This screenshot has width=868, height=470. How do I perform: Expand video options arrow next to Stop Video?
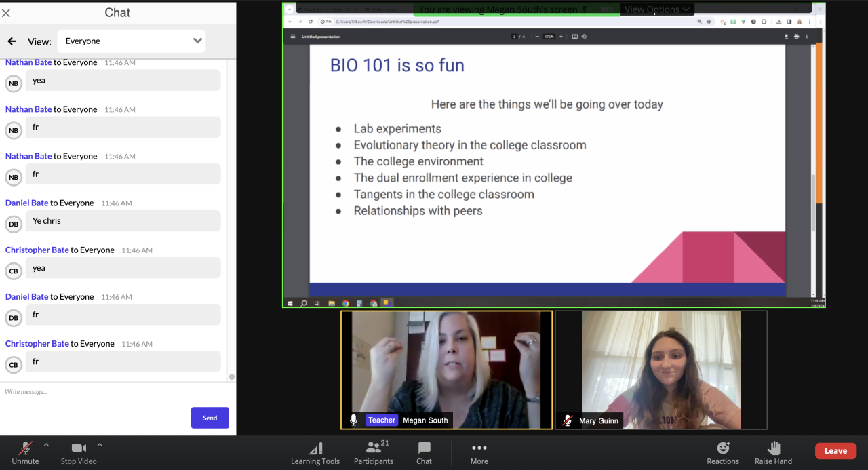pyautogui.click(x=100, y=446)
